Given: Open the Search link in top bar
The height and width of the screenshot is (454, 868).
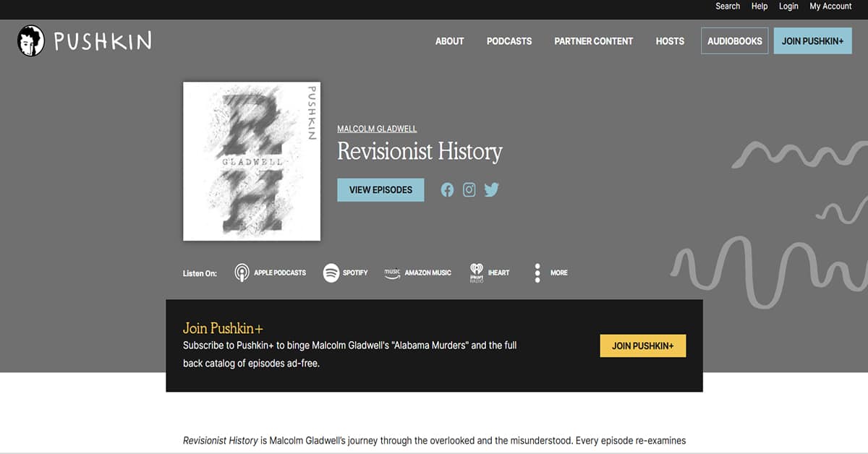Looking at the screenshot, I should (x=728, y=7).
